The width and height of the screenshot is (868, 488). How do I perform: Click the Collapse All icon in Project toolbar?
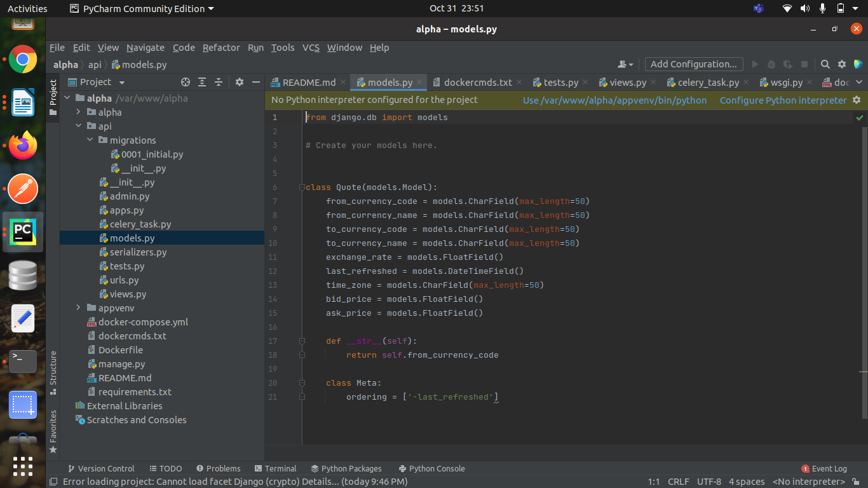[x=219, y=81]
